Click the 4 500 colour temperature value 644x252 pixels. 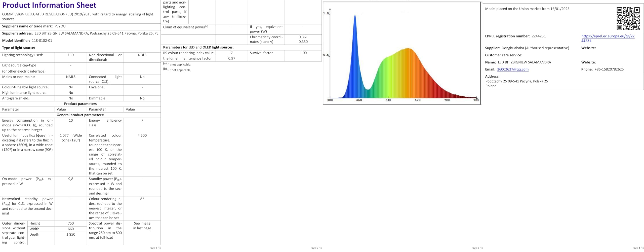142,135
